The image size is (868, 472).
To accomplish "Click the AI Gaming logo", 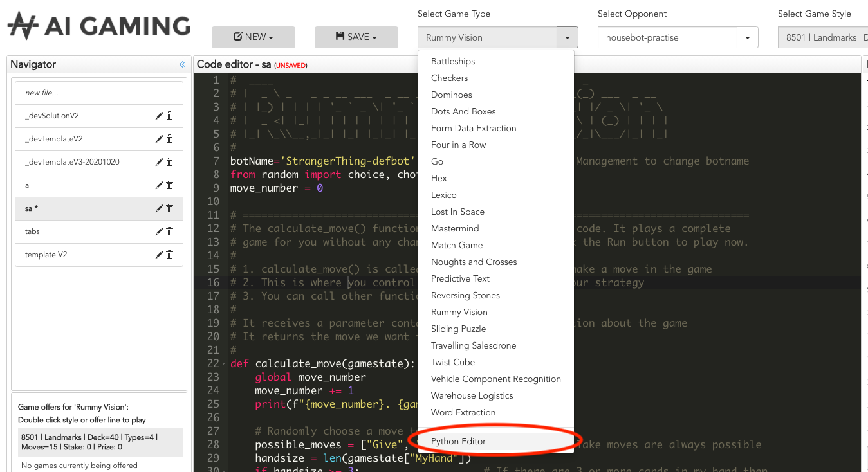I will (99, 26).
